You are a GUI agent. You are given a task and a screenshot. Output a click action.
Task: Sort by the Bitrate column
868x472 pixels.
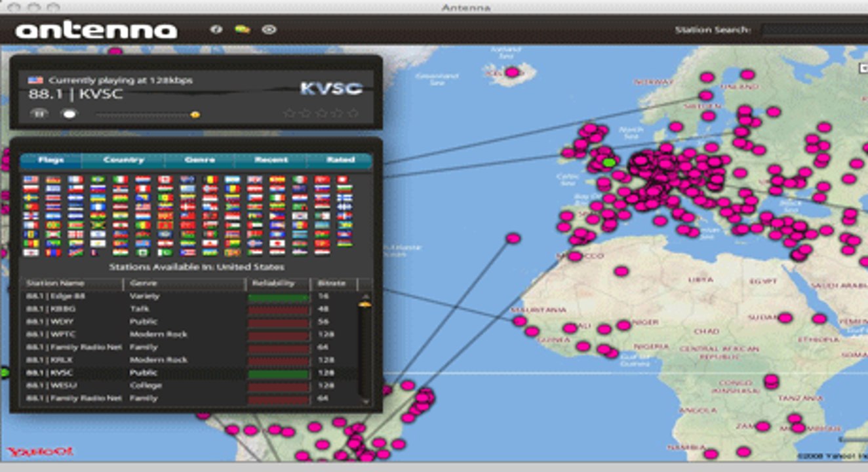pos(334,284)
